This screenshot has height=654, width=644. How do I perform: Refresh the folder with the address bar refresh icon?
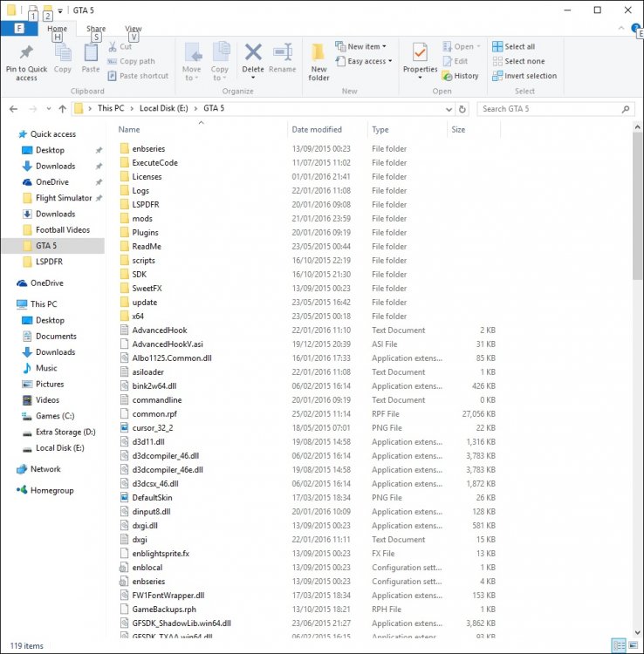462,109
